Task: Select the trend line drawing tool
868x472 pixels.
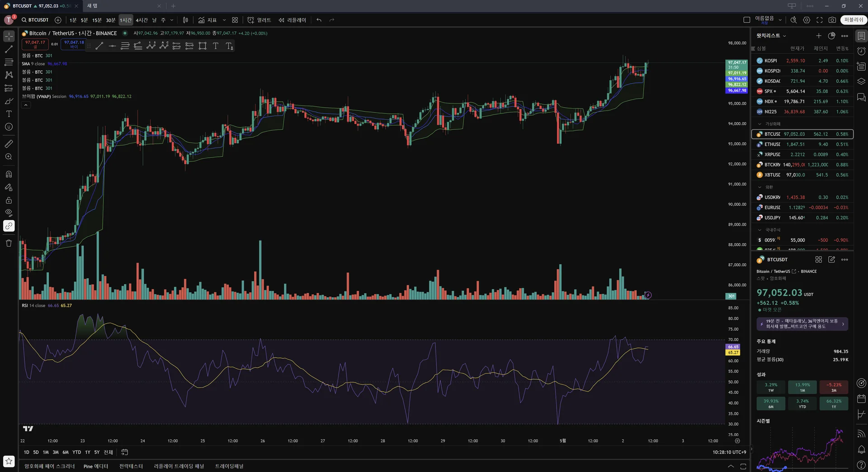Action: click(9, 49)
